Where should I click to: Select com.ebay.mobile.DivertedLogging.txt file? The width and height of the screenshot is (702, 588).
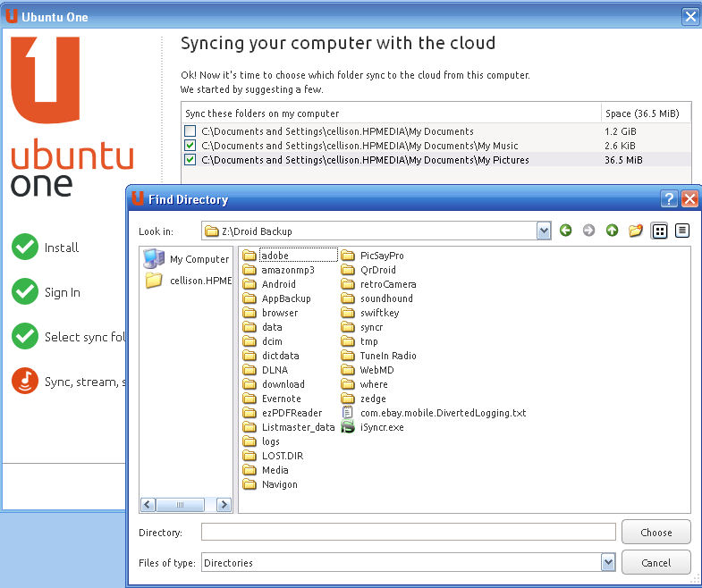(x=434, y=413)
